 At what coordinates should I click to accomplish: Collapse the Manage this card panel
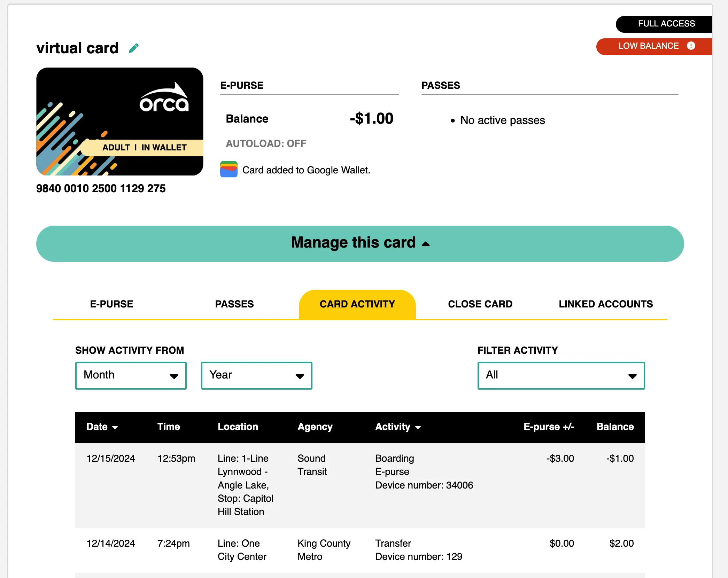(360, 244)
